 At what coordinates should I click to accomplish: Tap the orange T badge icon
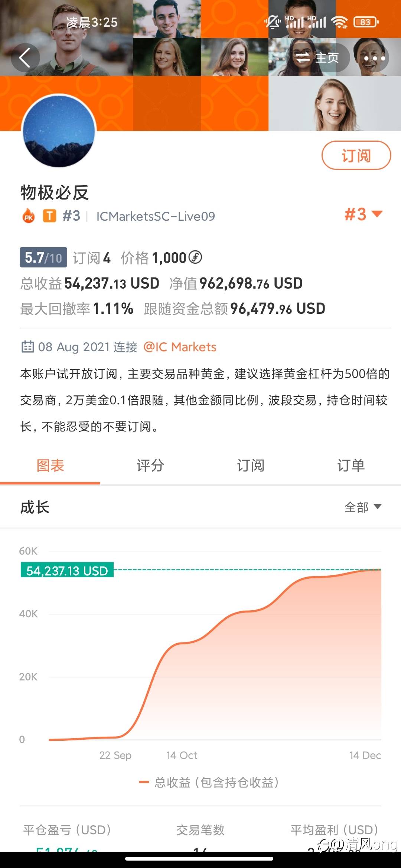(x=49, y=216)
